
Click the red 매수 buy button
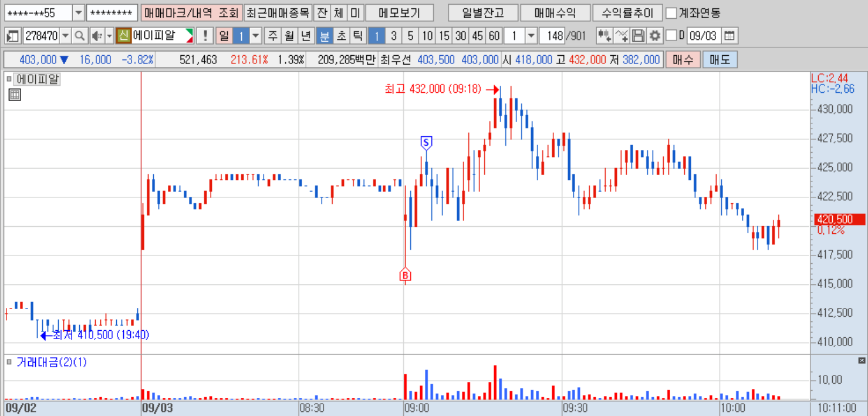click(x=683, y=59)
